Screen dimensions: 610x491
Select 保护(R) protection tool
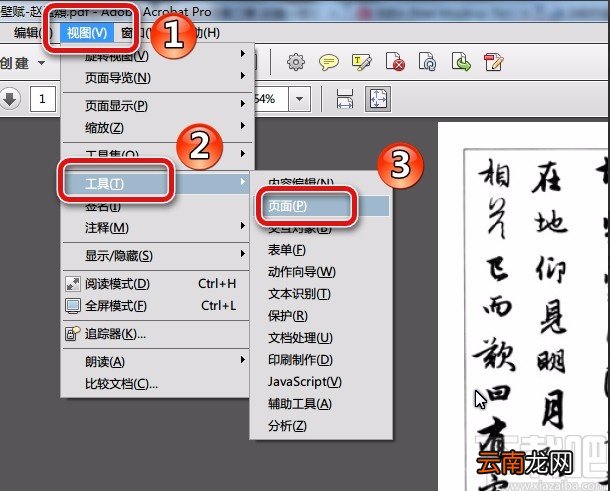click(321, 316)
